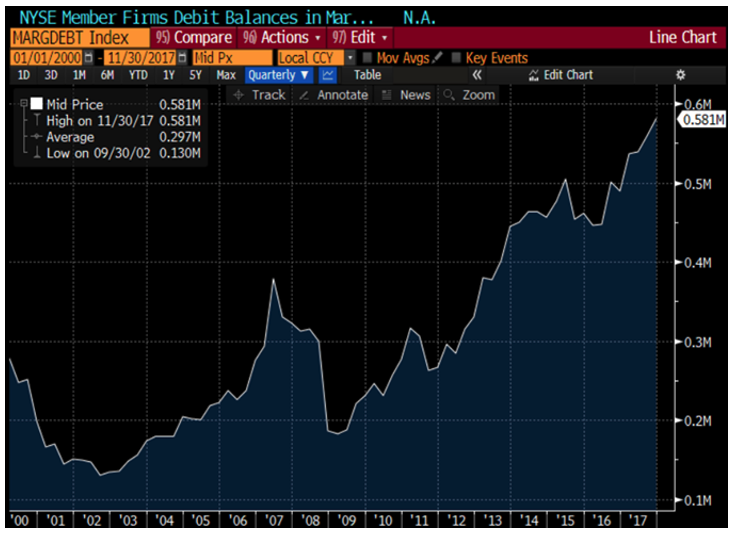Click the collapse double-chevron icon
The image size is (732, 533).
477,75
